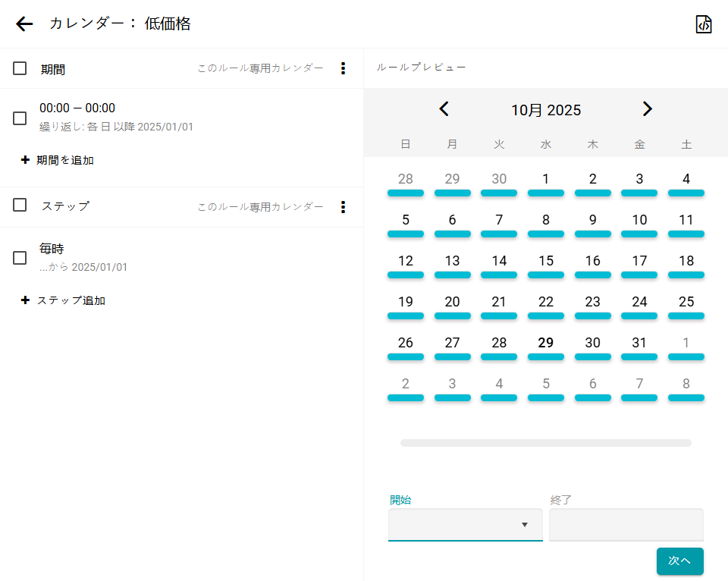Image resolution: width=728 pixels, height=581 pixels.
Task: Click the 10月 2025 month title
Action: coord(546,110)
